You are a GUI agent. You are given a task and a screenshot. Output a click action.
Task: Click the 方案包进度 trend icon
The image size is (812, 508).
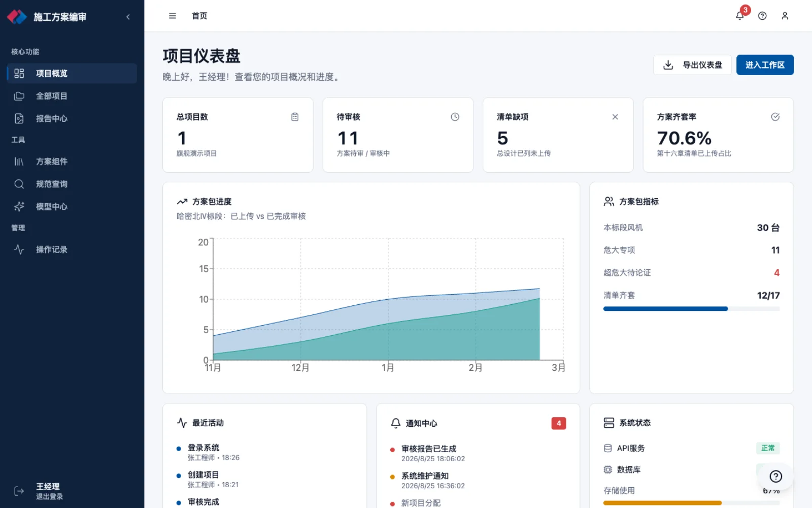(x=182, y=202)
